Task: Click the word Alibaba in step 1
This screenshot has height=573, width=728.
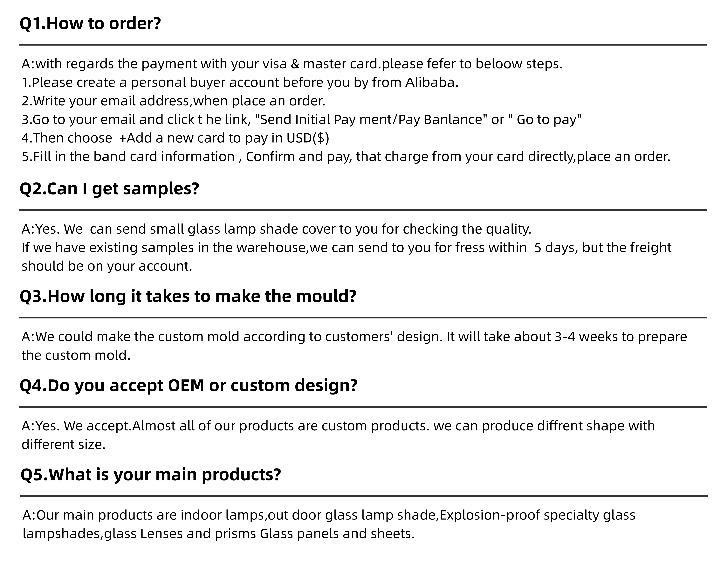Action: click(432, 82)
